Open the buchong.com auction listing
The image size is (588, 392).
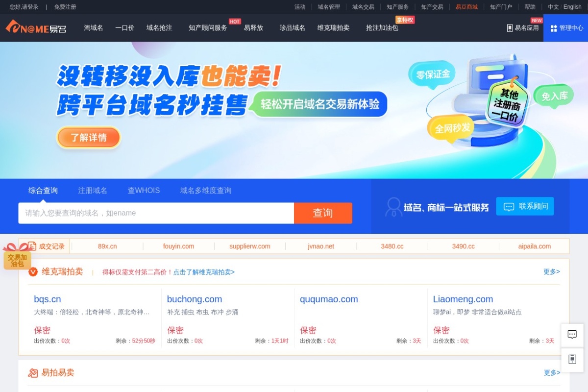[195, 299]
